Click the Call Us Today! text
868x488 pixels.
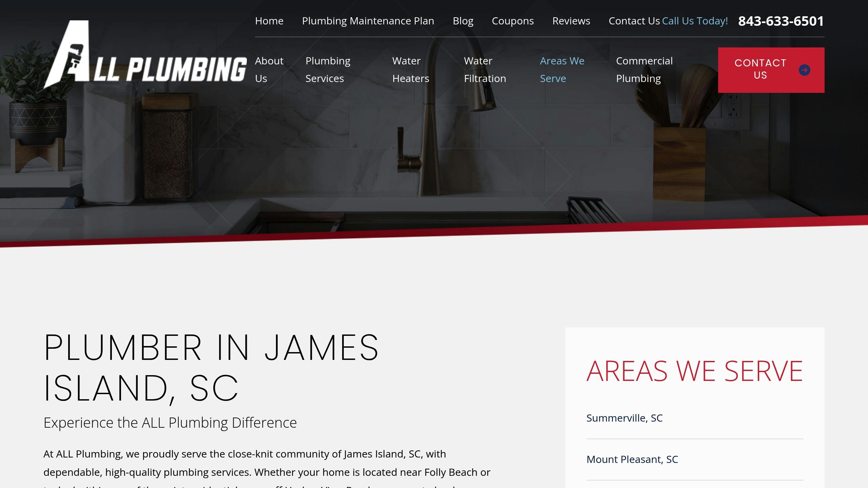694,21
